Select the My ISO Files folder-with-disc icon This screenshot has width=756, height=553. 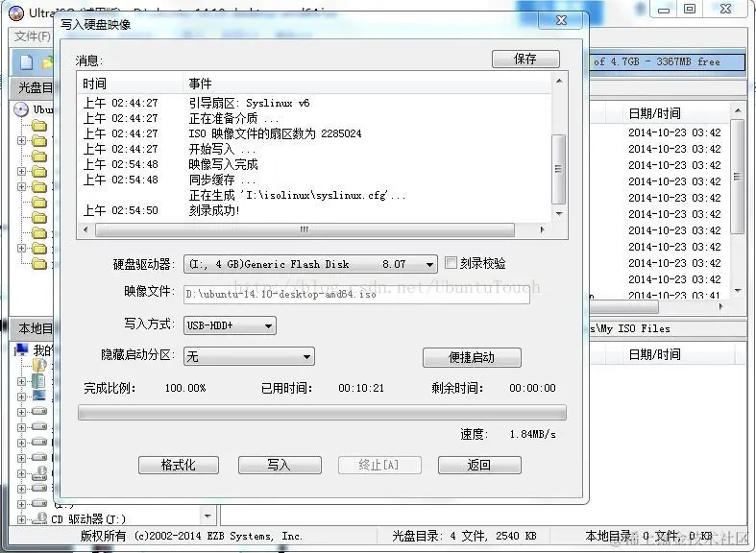click(39, 365)
